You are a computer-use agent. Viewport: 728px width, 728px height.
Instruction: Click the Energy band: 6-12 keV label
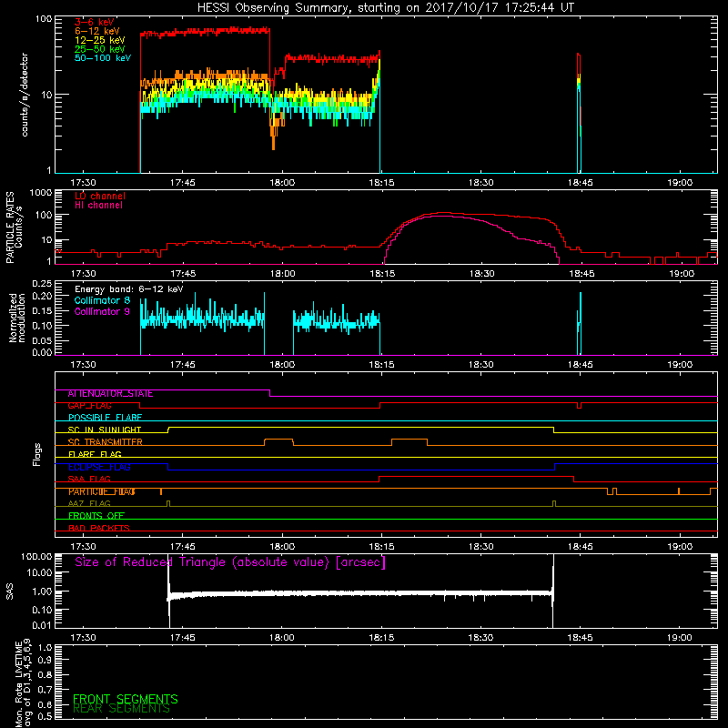coord(129,289)
